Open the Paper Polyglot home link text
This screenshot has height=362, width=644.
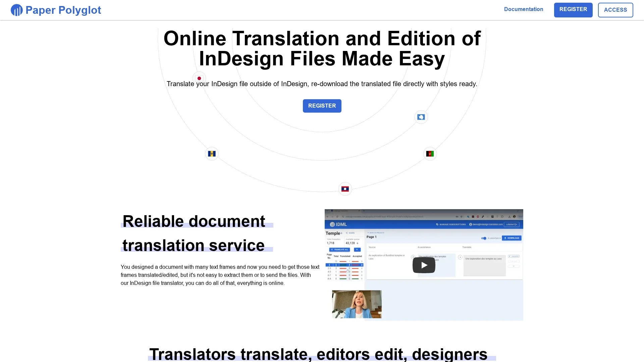pyautogui.click(x=63, y=10)
